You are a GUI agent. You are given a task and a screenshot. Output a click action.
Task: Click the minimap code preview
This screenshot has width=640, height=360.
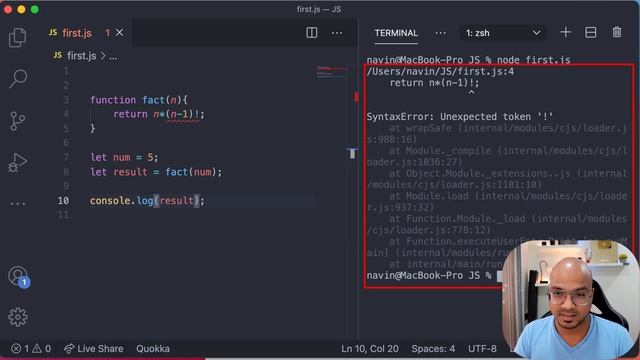coord(332,72)
